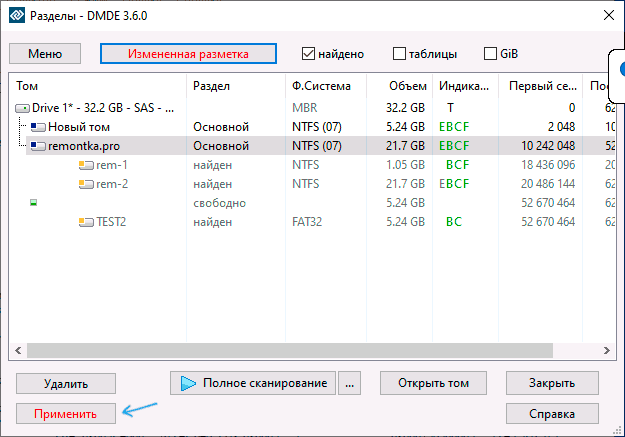625x437 pixels.
Task: Click the 32.2 GB size cell
Action: tap(405, 108)
